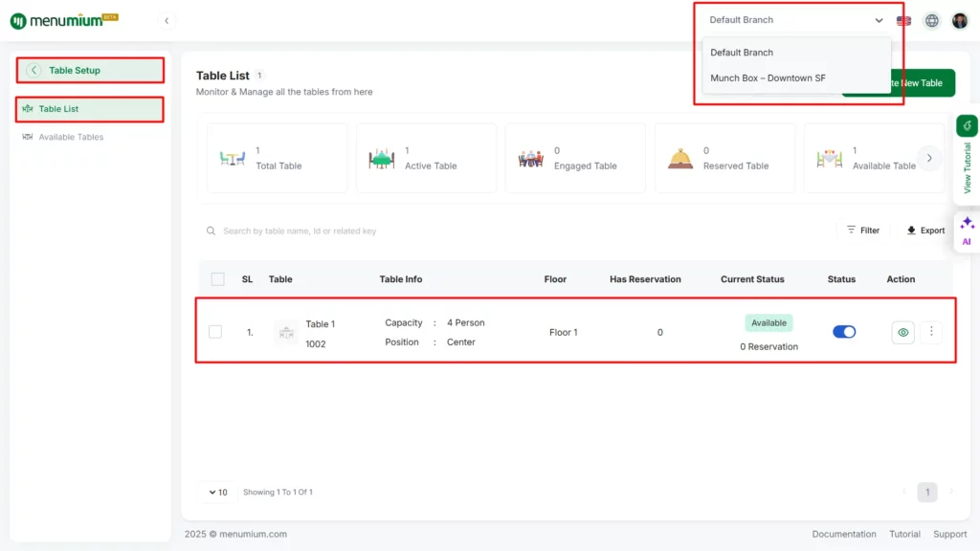The image size is (980, 551).
Task: Export the table list
Action: (925, 231)
